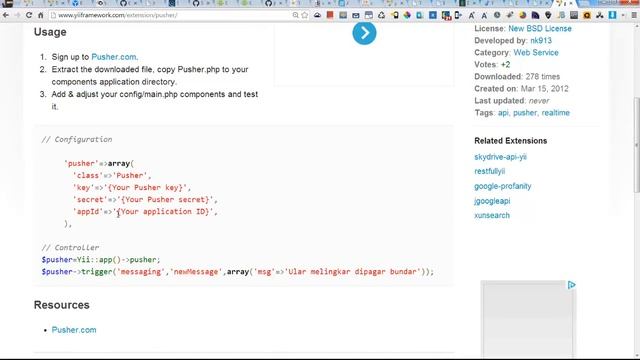This screenshot has width=640, height=360.
Task: Open jgoogleapi related extension
Action: (x=492, y=201)
